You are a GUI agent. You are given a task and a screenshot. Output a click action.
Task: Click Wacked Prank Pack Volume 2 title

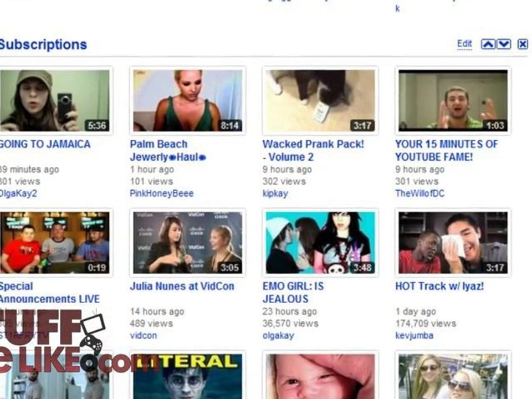click(313, 150)
